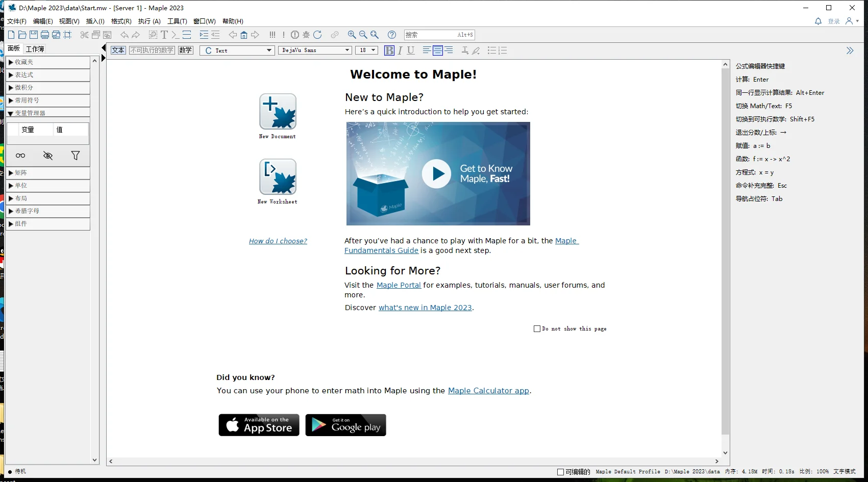Play the Get to Know Maple video
Viewport: 868px width, 482px height.
(x=436, y=174)
